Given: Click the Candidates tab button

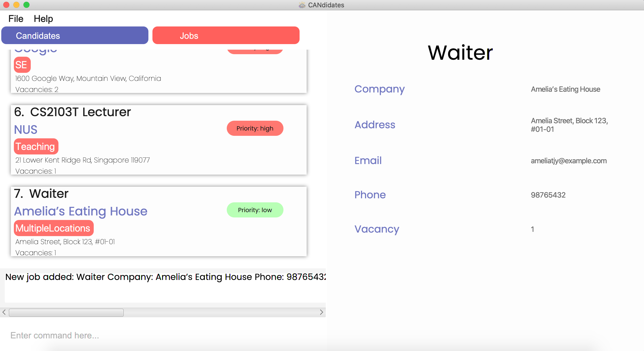Looking at the screenshot, I should tap(76, 36).
